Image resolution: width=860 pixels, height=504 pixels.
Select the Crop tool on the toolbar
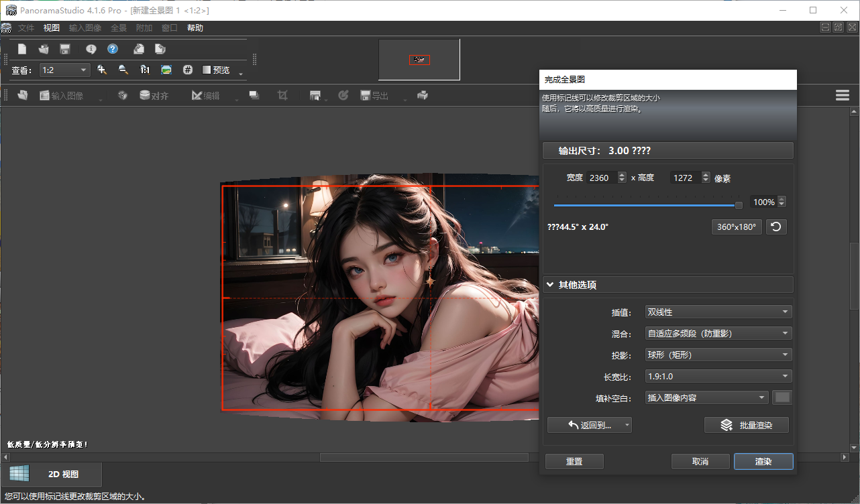coord(282,95)
